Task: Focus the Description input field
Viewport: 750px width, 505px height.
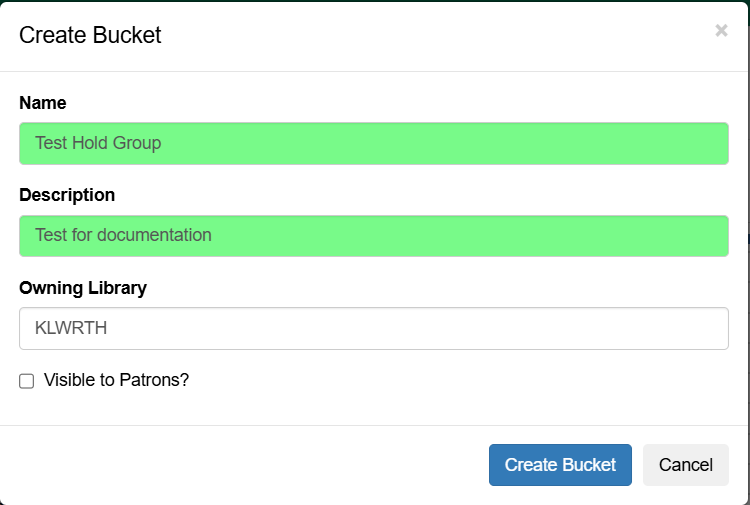Action: click(373, 236)
